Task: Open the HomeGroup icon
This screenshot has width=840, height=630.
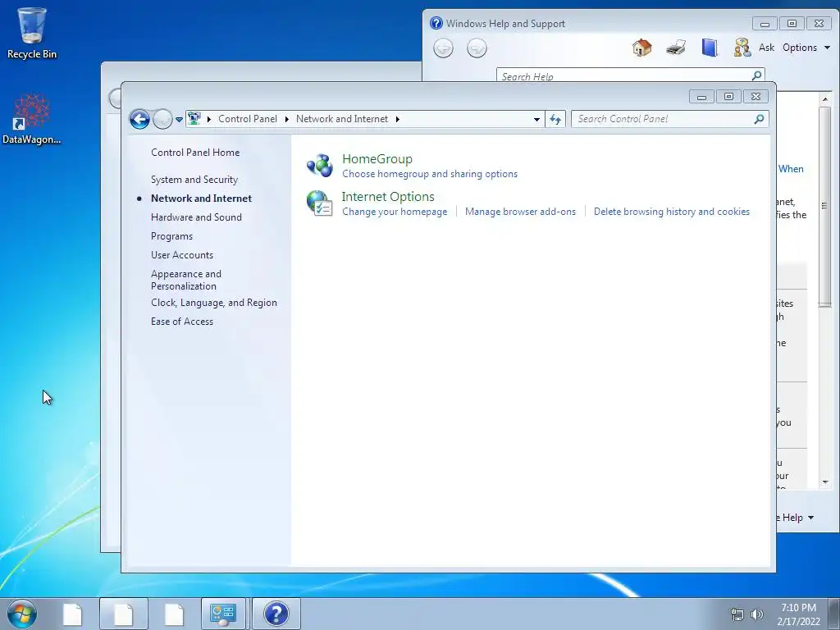Action: tap(320, 166)
